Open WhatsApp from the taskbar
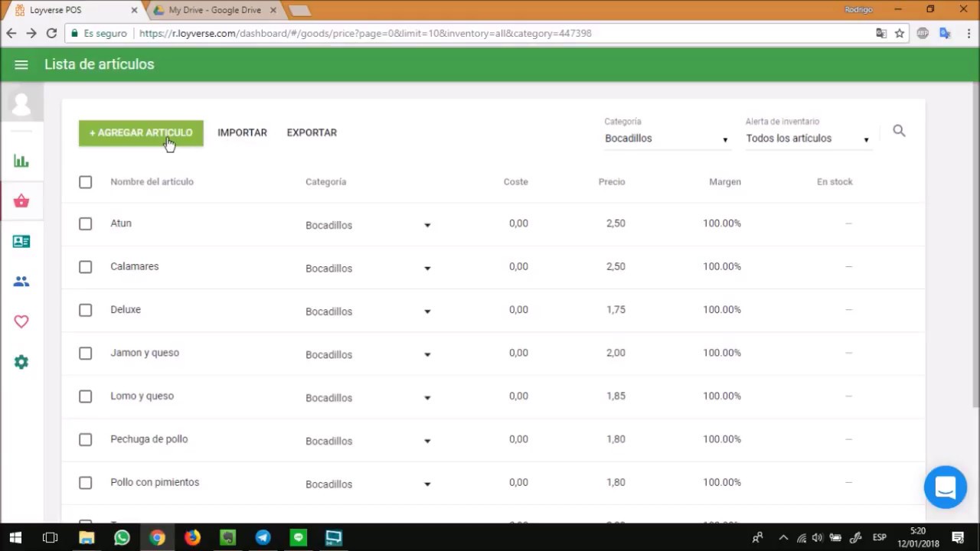Screen dimensions: 980x551 122,537
